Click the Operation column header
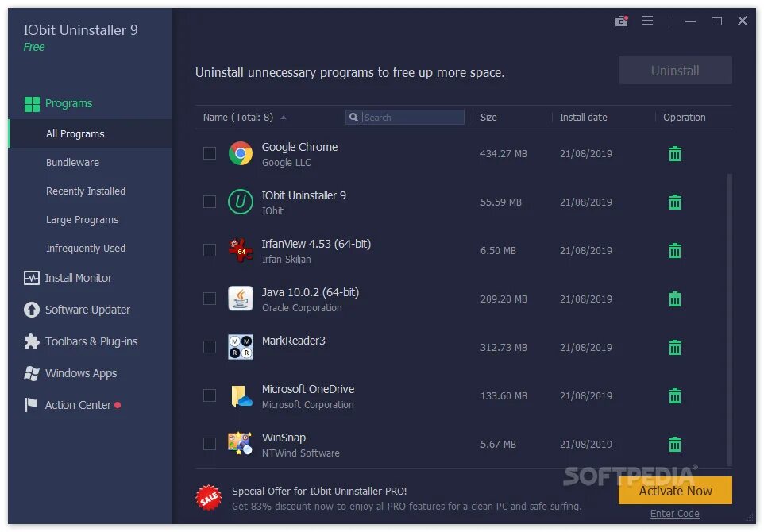The width and height of the screenshot is (764, 532). 684,118
